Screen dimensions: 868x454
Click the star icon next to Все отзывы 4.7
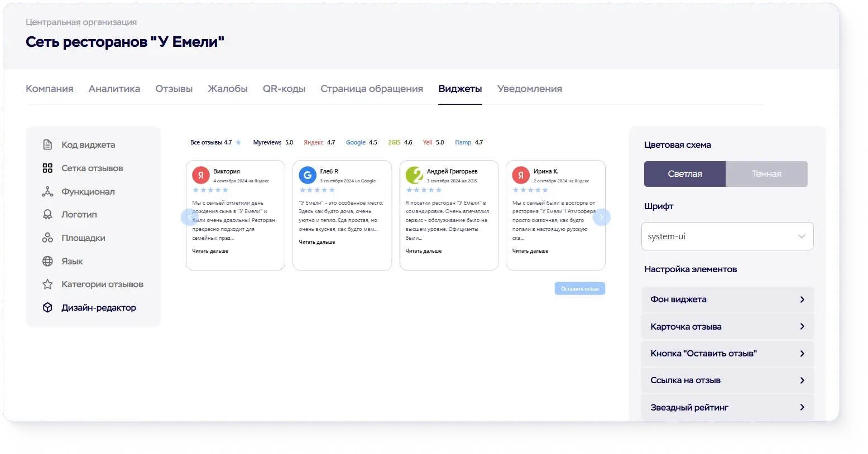[238, 142]
